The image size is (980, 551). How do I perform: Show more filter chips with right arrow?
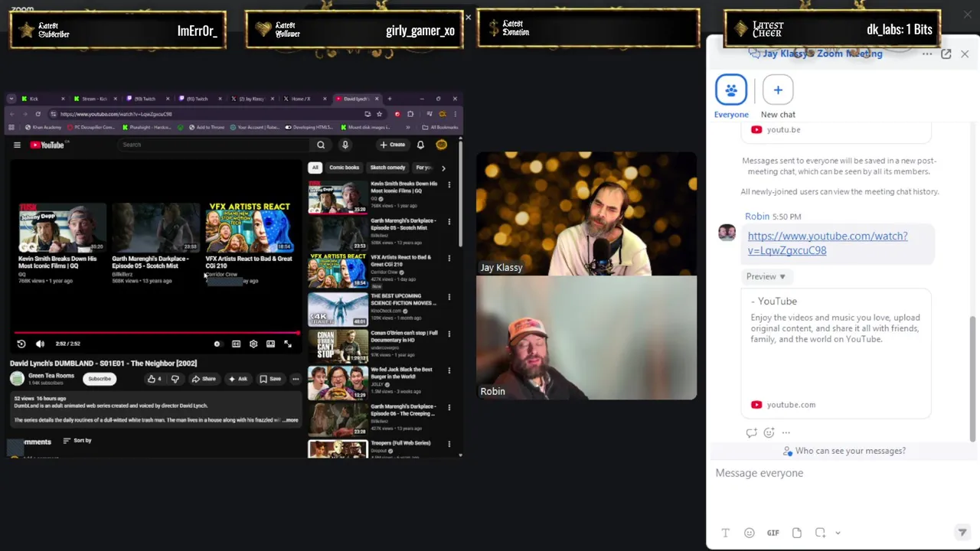coord(443,168)
